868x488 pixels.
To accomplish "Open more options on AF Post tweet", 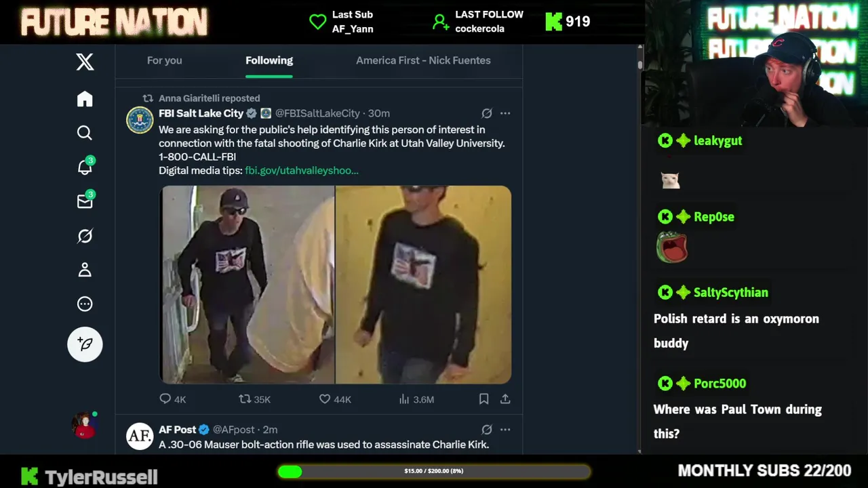I will 505,430.
